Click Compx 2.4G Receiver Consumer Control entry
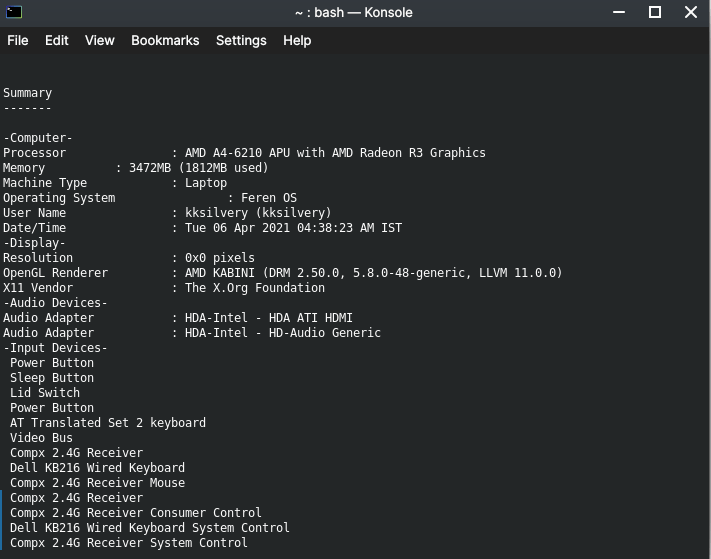This screenshot has width=711, height=559. click(x=136, y=512)
